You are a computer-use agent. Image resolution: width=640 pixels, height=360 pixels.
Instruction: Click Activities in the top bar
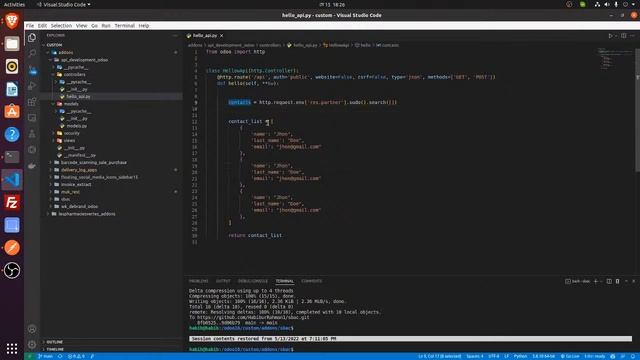pyautogui.click(x=14, y=4)
